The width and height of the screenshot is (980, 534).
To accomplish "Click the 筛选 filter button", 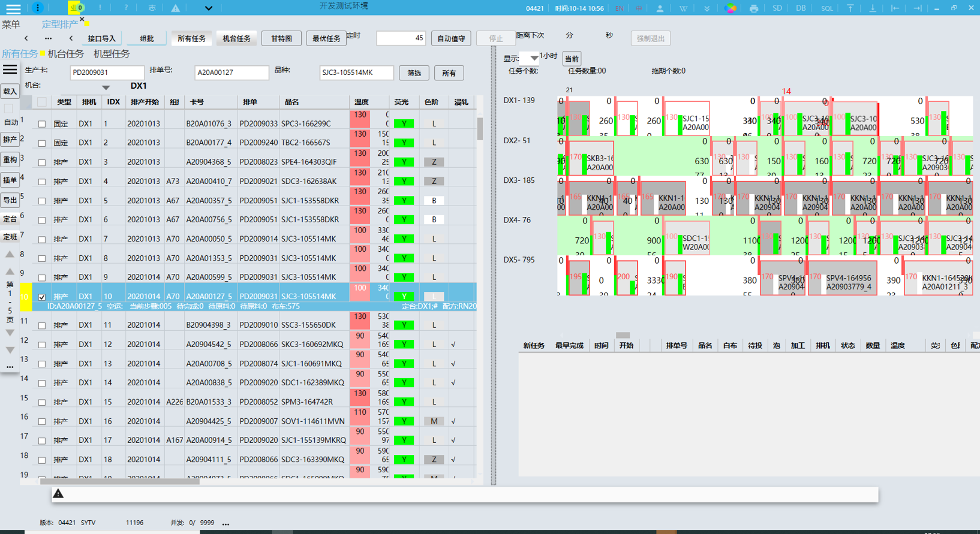I will click(x=414, y=73).
